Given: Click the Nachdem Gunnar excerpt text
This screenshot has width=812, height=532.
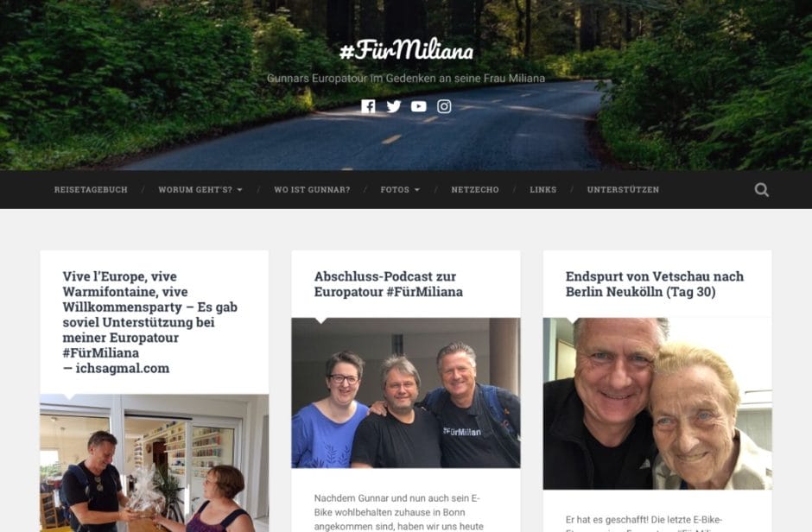Looking at the screenshot, I should [x=399, y=512].
